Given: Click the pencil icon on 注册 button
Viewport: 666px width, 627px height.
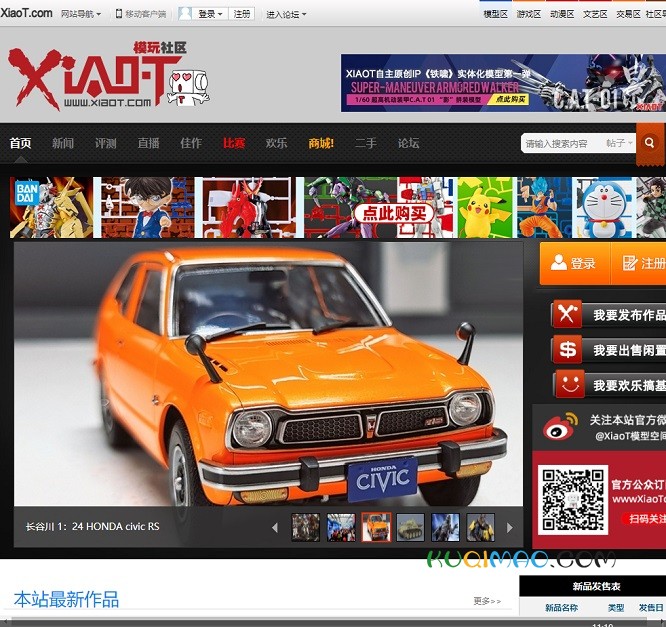Looking at the screenshot, I should (629, 263).
